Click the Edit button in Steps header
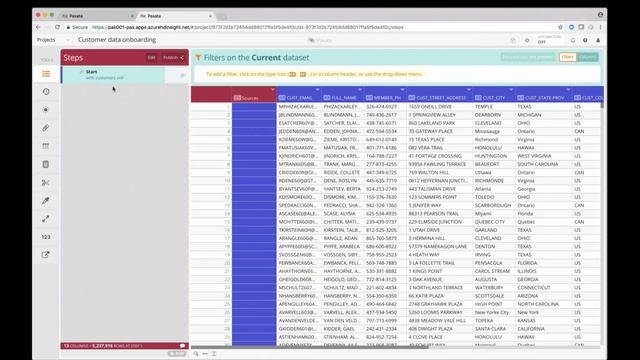 151,58
